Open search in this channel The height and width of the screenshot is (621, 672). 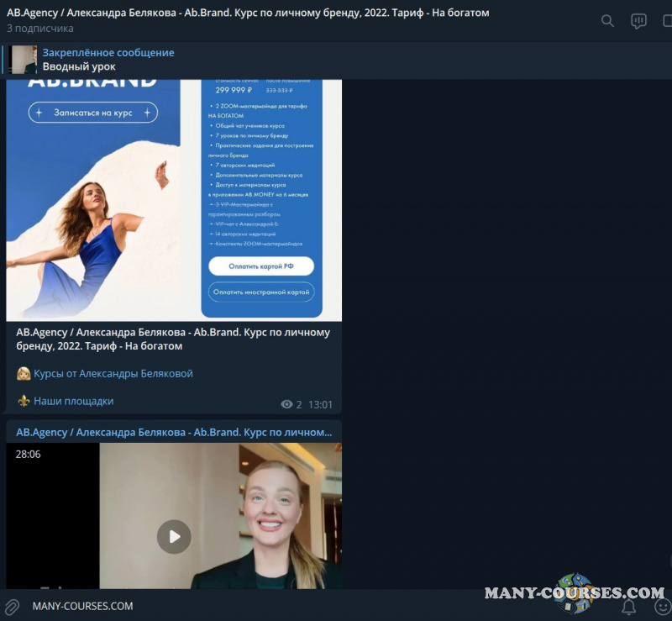(607, 21)
